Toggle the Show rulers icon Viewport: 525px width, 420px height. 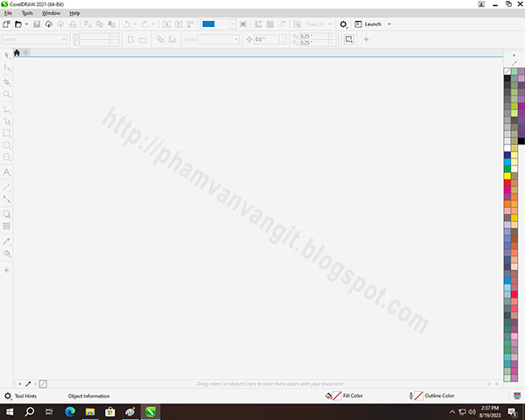258,24
